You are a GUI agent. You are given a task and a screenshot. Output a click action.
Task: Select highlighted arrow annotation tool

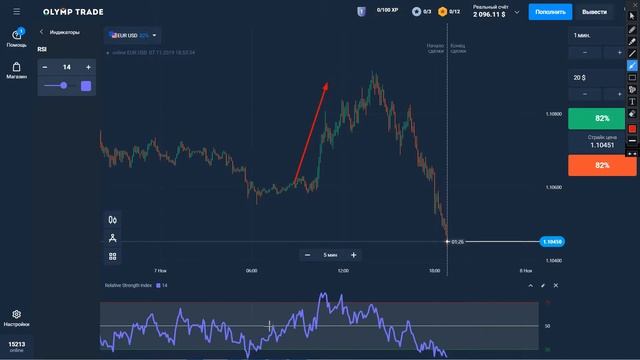click(x=632, y=65)
